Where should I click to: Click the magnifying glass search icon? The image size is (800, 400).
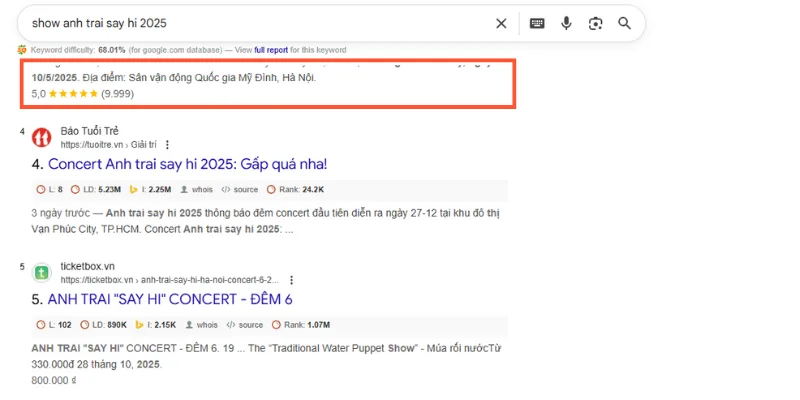pyautogui.click(x=625, y=23)
